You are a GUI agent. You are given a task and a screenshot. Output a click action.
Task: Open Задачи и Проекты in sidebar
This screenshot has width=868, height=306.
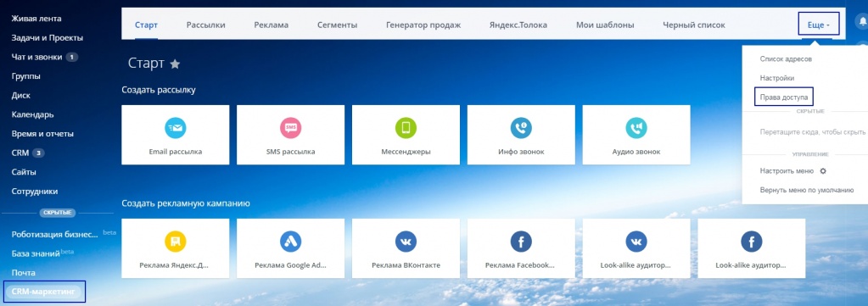tap(47, 37)
